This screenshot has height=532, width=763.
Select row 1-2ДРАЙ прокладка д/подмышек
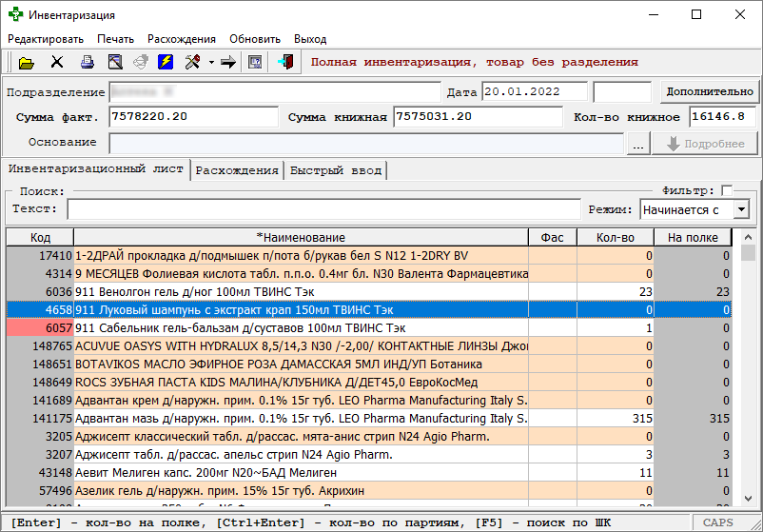point(368,256)
